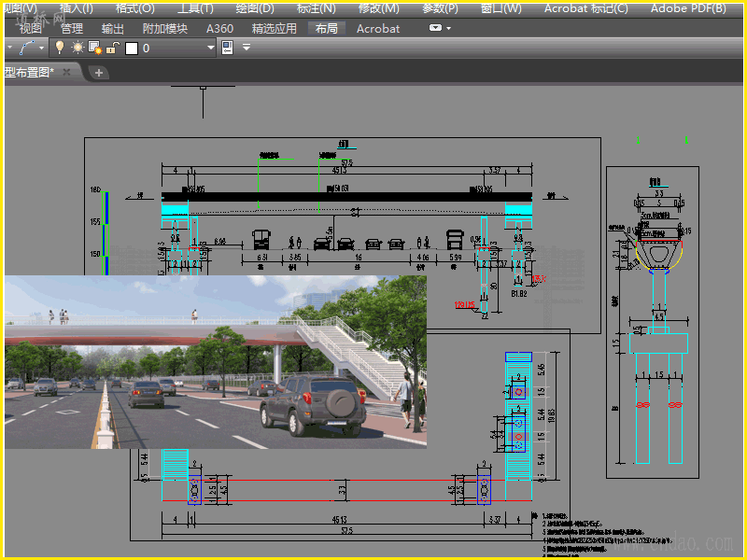Image resolution: width=747 pixels, height=560 pixels.
Task: Toggle layer freeze sun icon
Action: (x=78, y=48)
